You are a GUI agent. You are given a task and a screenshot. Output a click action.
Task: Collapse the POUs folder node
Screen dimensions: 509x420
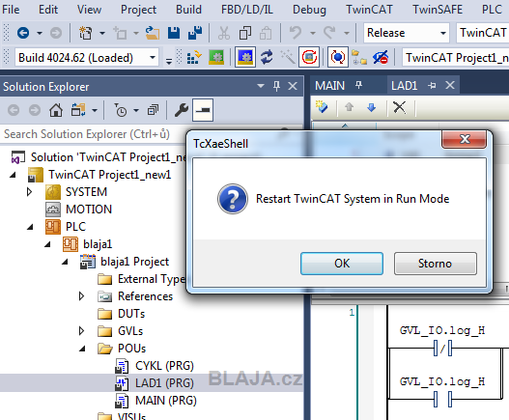82,349
